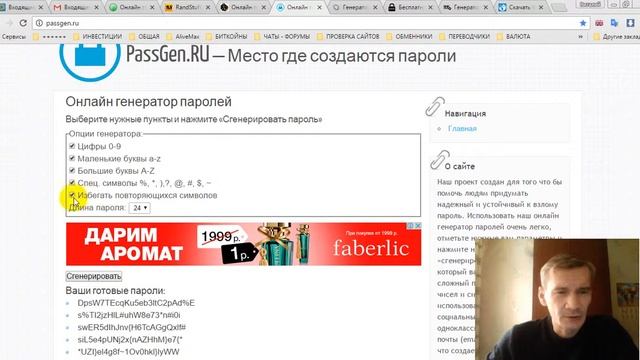Open ОБЩАЯ bookmarks folder
This screenshot has height=360, width=640.
[144, 36]
